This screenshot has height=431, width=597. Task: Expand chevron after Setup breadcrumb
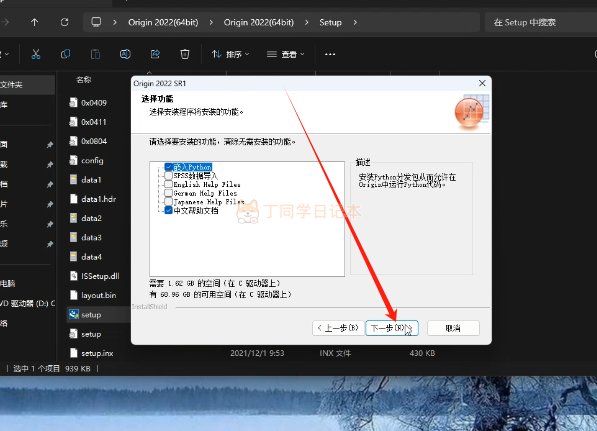pyautogui.click(x=355, y=22)
